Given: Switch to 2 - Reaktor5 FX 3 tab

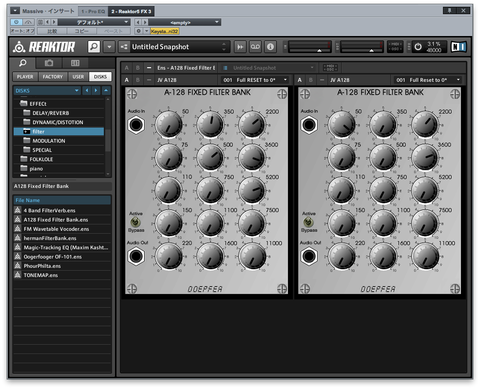Looking at the screenshot, I should 131,11.
